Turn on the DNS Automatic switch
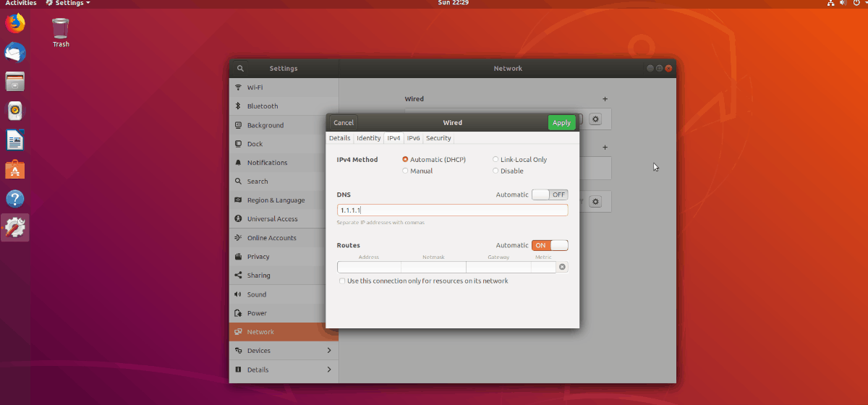 tap(550, 195)
